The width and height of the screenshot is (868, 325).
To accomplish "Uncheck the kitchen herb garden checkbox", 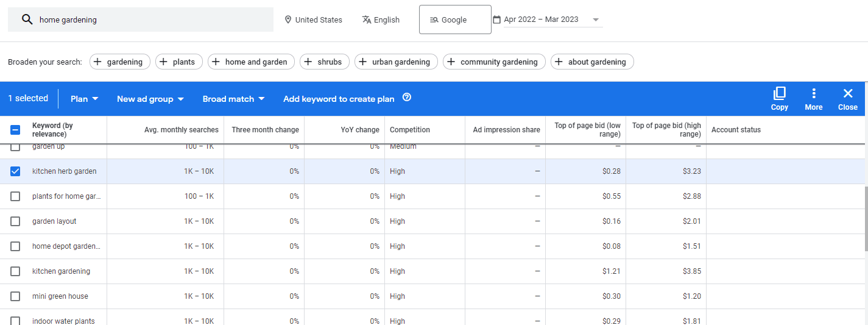I will [x=15, y=171].
